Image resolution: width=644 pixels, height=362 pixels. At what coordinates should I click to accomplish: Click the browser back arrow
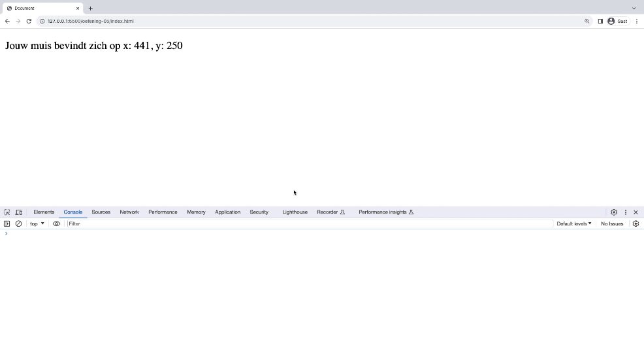tap(7, 21)
